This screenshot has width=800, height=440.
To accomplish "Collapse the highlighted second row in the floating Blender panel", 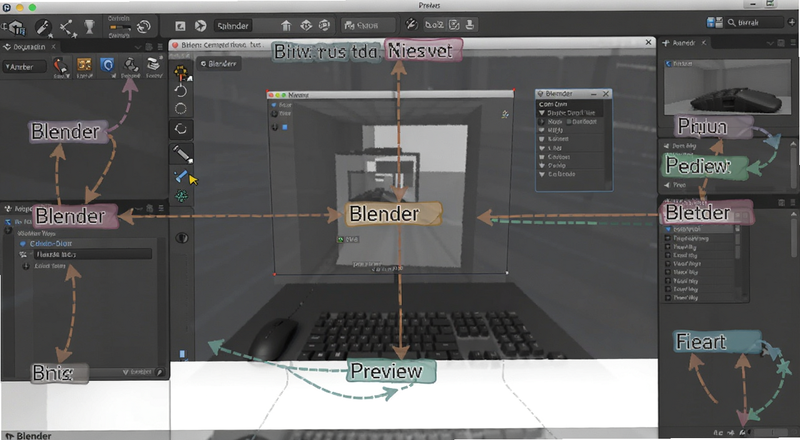I will [x=542, y=113].
